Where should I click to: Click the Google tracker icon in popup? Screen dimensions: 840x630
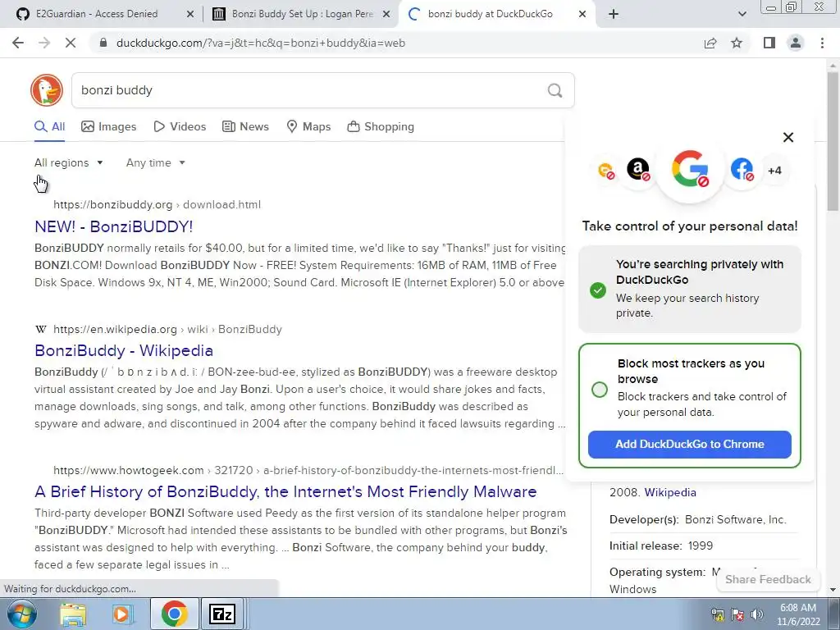click(690, 169)
